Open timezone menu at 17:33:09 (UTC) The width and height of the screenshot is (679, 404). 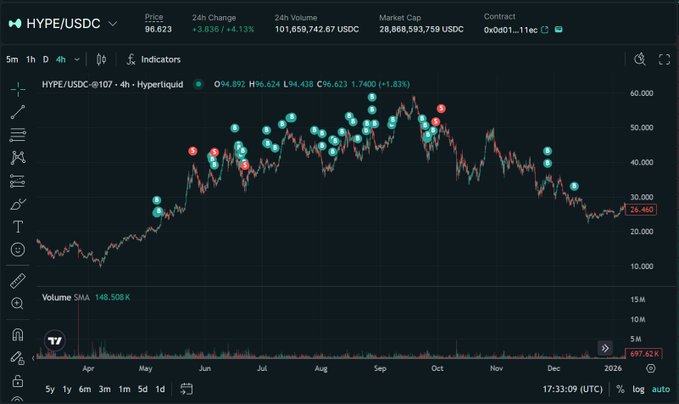(572, 389)
